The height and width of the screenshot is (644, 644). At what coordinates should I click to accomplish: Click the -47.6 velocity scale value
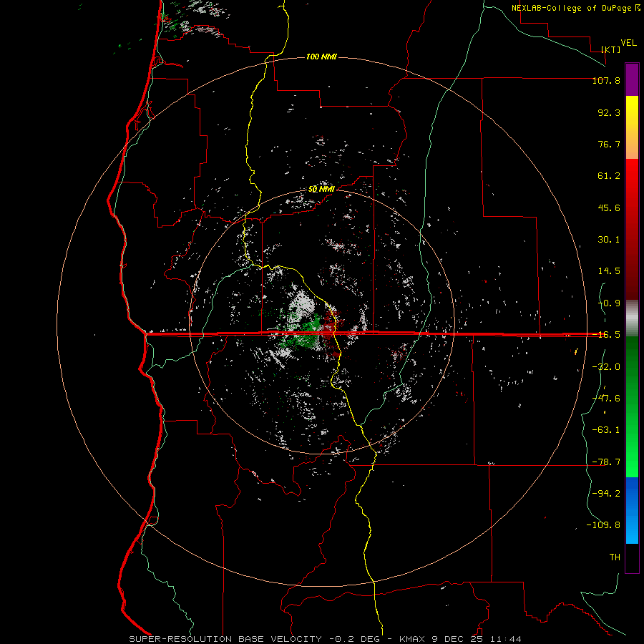coord(606,399)
